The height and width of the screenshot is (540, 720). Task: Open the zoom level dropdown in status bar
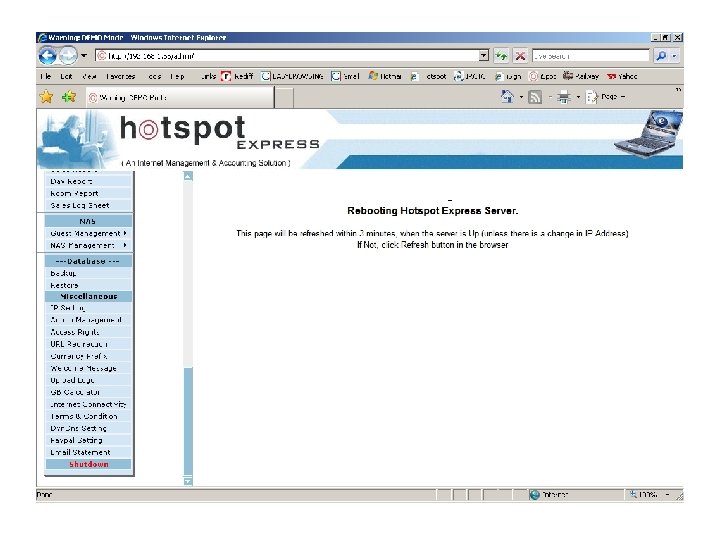click(x=668, y=495)
